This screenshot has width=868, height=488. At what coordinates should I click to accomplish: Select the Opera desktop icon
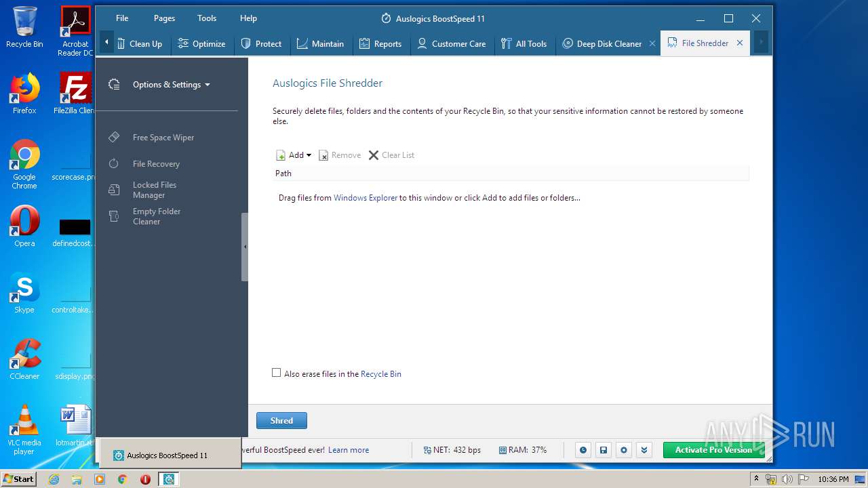click(24, 226)
